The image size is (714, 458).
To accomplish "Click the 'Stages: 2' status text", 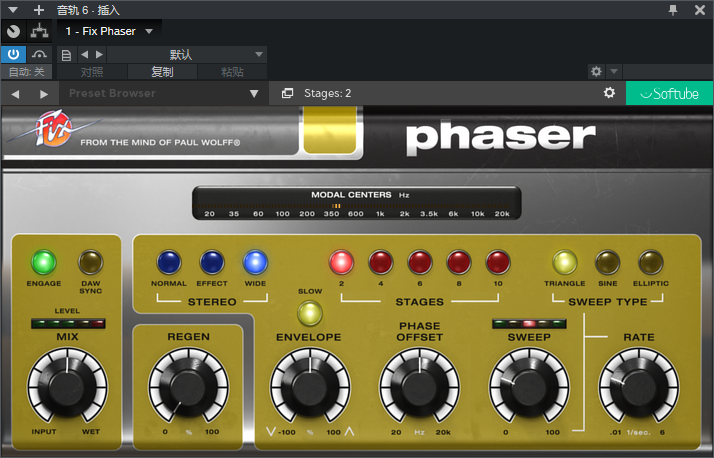I will coord(327,93).
